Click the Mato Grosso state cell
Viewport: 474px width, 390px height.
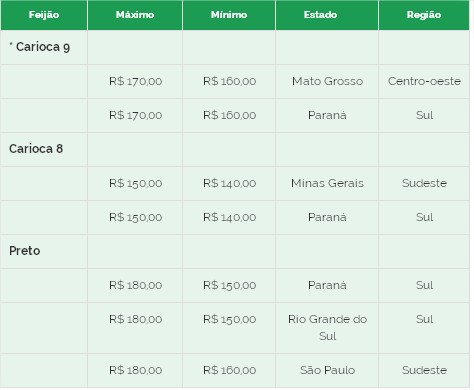coord(327,81)
